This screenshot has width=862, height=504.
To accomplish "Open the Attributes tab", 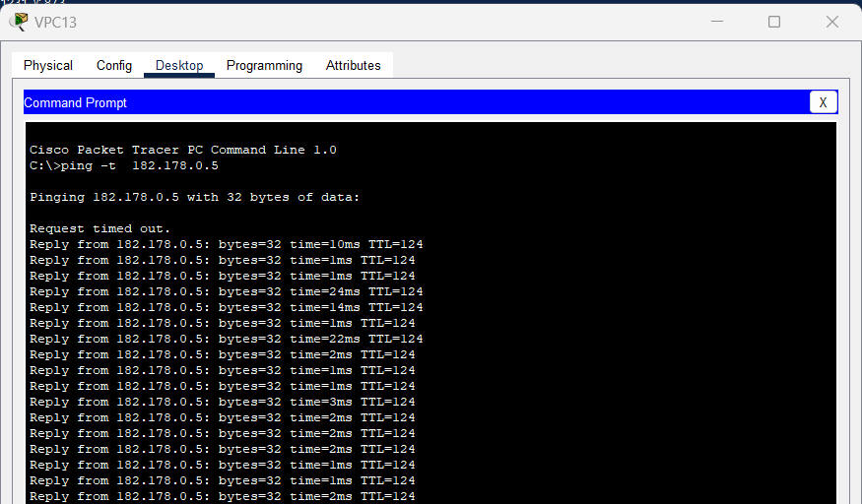I will click(x=353, y=66).
